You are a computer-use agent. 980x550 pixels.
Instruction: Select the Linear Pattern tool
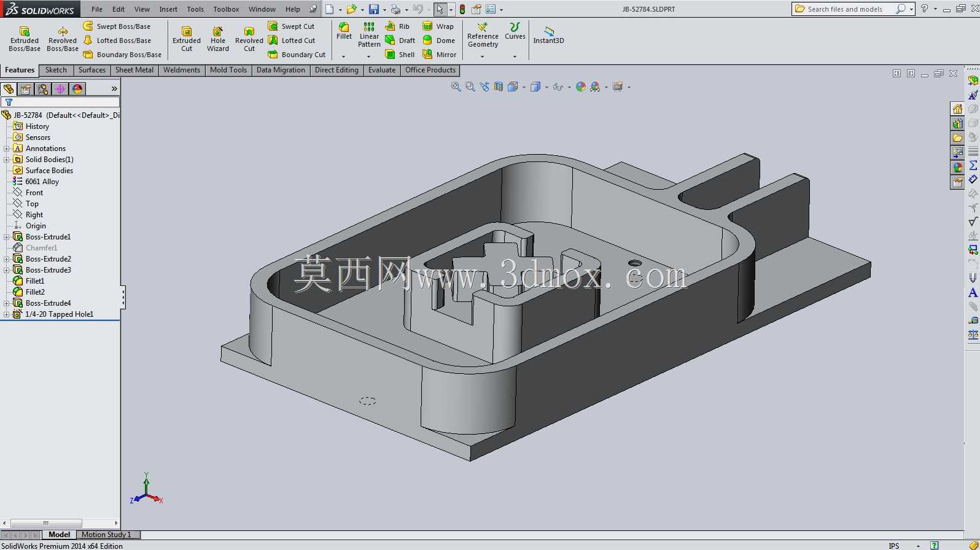pyautogui.click(x=369, y=35)
